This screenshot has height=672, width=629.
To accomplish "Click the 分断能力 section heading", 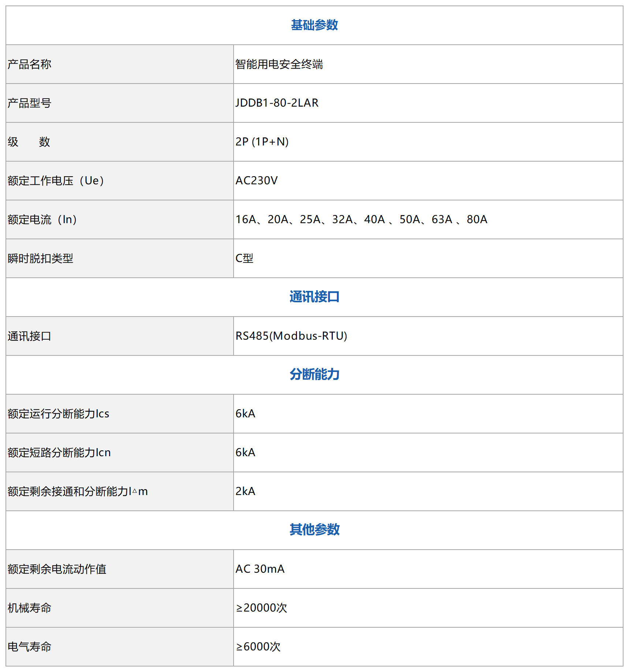I will pos(314,374).
